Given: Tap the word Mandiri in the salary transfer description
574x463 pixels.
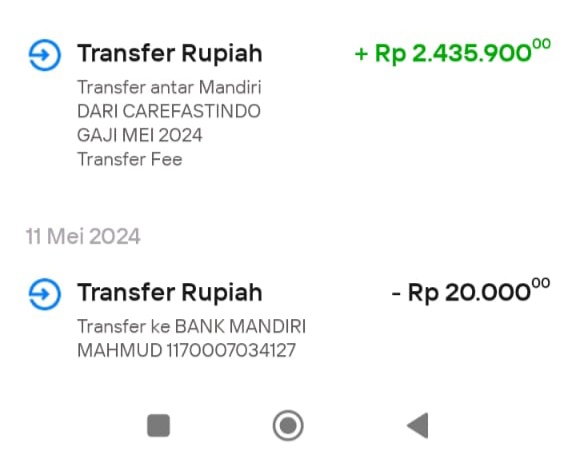Looking at the screenshot, I should [230, 87].
